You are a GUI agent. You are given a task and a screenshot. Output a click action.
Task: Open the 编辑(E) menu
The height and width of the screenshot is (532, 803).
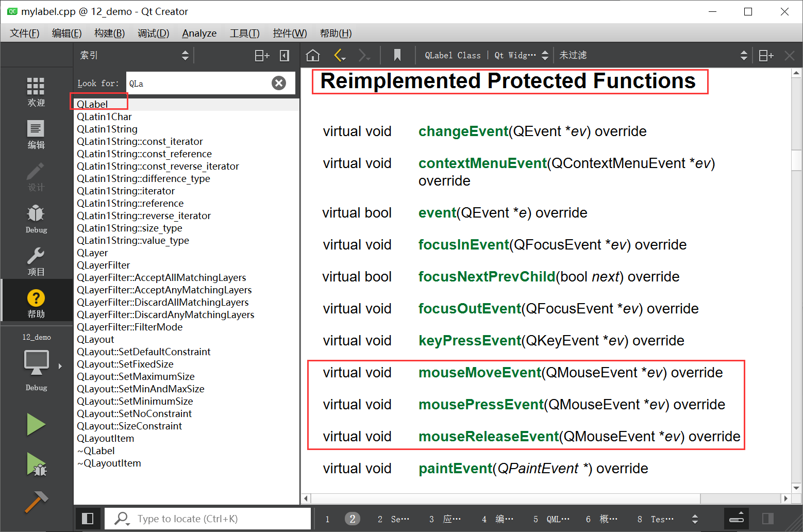coord(67,33)
